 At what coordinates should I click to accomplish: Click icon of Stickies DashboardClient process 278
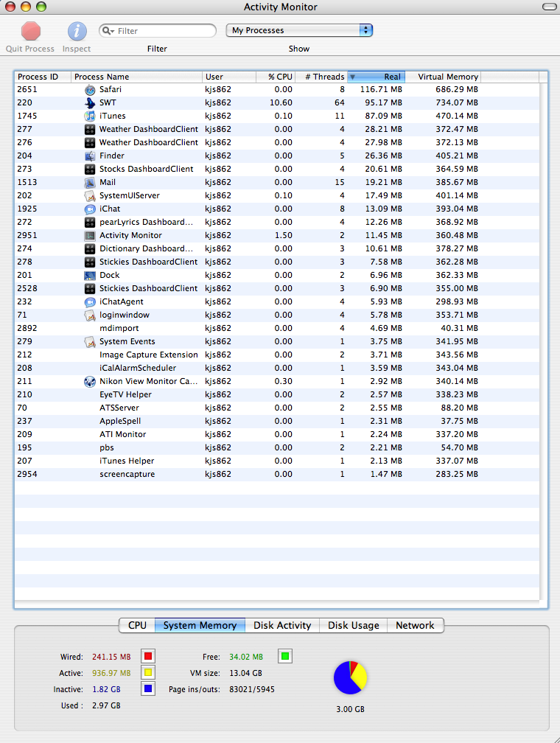click(90, 262)
